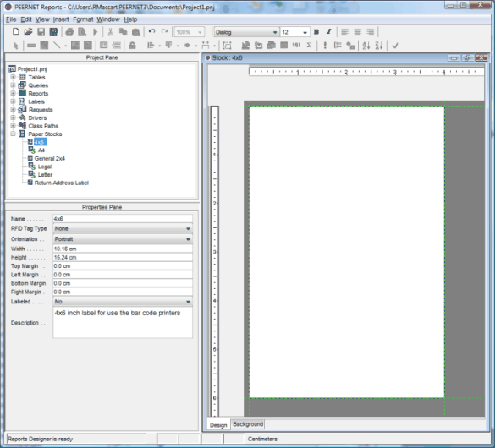Select the diagonal Line drawing tool
Screen dimensions: 495x448
(x=57, y=46)
